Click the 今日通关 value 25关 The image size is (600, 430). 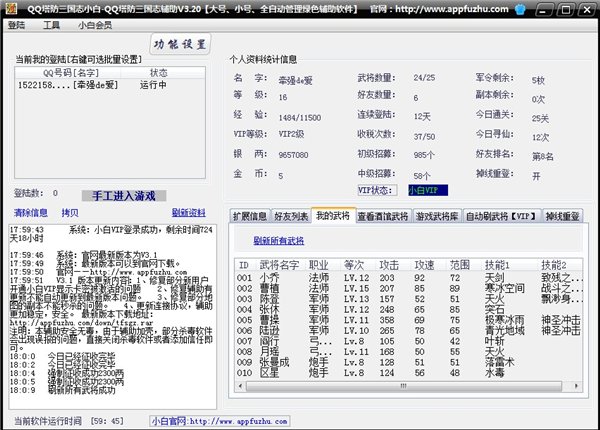pyautogui.click(x=540, y=118)
